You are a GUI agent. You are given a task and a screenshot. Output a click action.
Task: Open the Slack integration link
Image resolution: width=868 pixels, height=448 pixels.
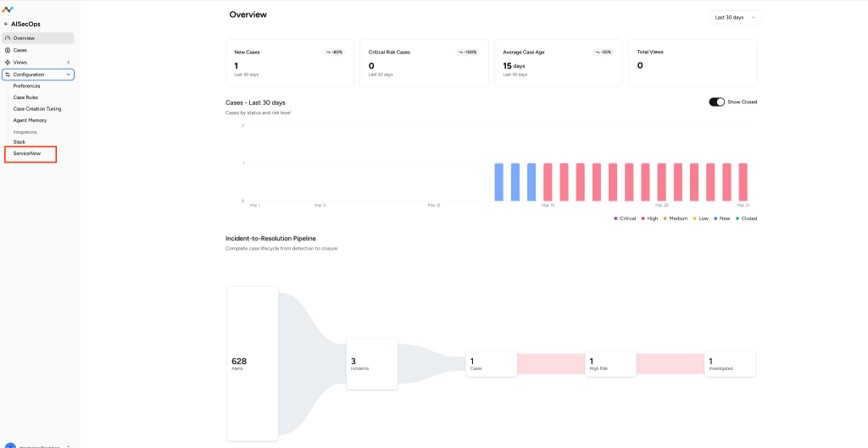[x=19, y=142]
